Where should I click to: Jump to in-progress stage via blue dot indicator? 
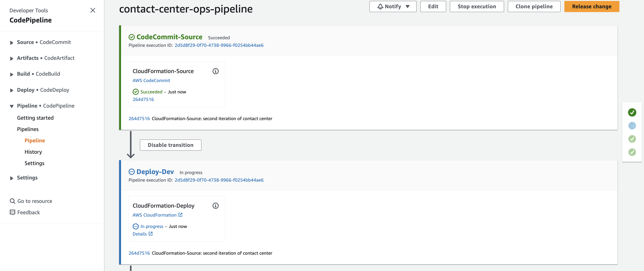point(632,126)
